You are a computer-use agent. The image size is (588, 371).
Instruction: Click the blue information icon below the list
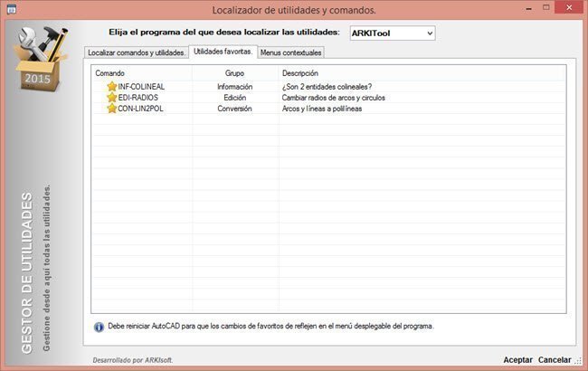(x=99, y=327)
